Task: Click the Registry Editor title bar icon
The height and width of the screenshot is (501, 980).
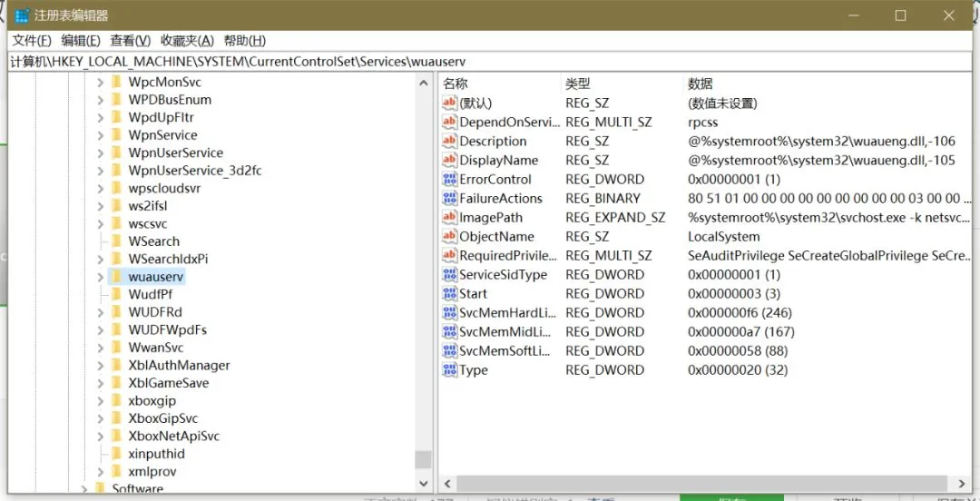Action: [21, 15]
